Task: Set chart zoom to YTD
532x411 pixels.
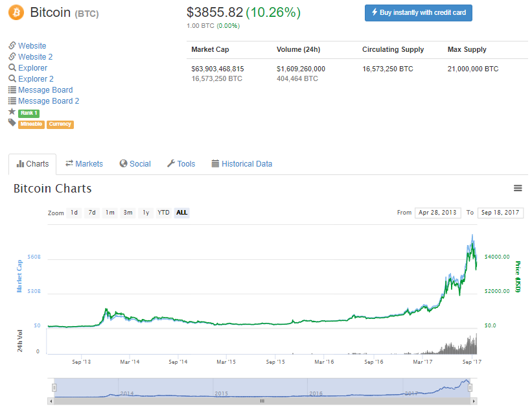Action: [x=163, y=213]
